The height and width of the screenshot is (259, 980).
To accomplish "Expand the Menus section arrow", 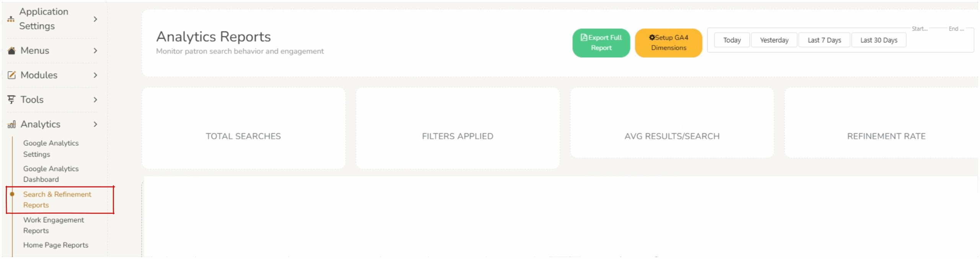I will (x=95, y=50).
